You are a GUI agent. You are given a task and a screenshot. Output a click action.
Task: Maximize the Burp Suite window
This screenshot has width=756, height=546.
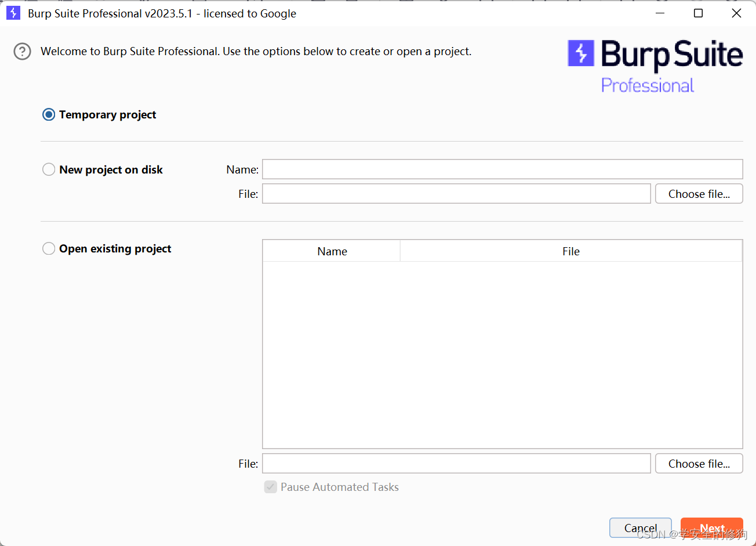(699, 13)
